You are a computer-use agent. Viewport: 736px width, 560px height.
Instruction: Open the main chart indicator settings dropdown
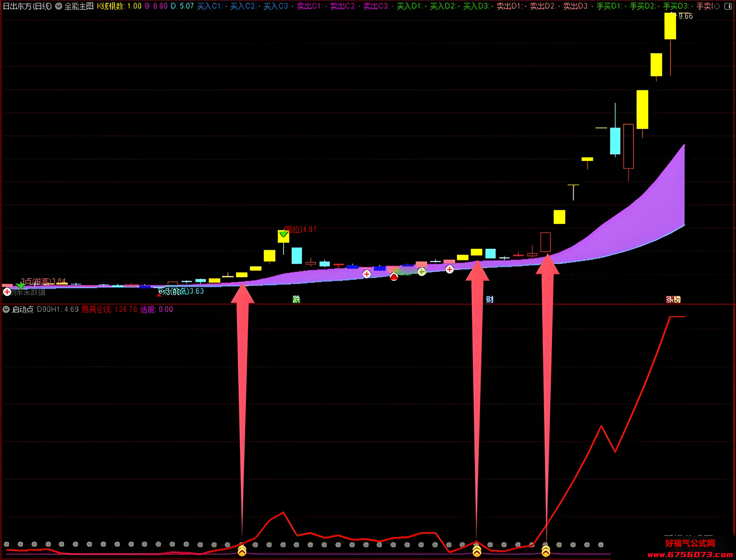[x=59, y=6]
